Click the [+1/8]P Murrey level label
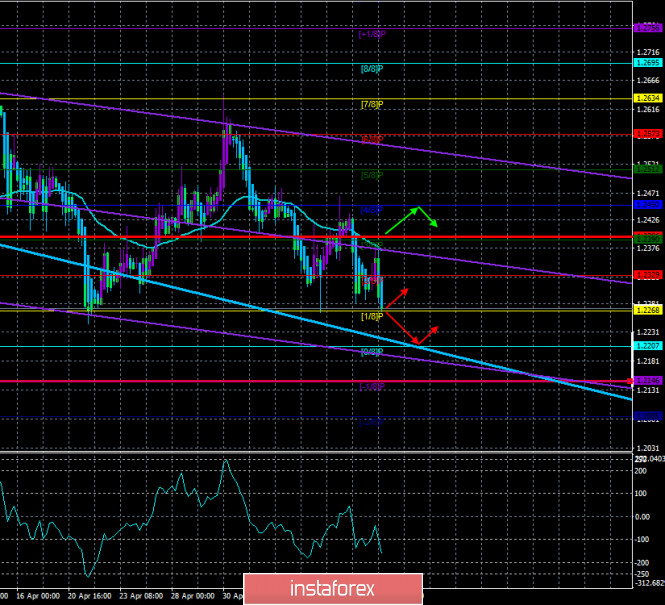Image resolution: width=665 pixels, height=605 pixels. point(372,34)
